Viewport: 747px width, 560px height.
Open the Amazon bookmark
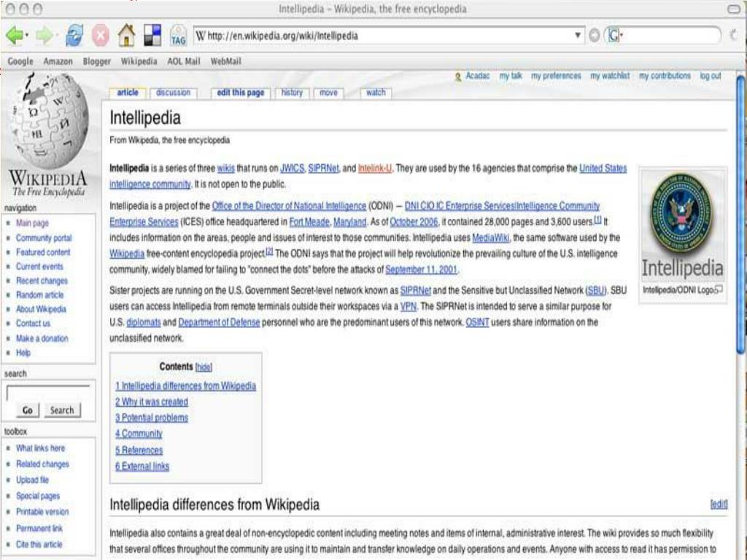[58, 61]
